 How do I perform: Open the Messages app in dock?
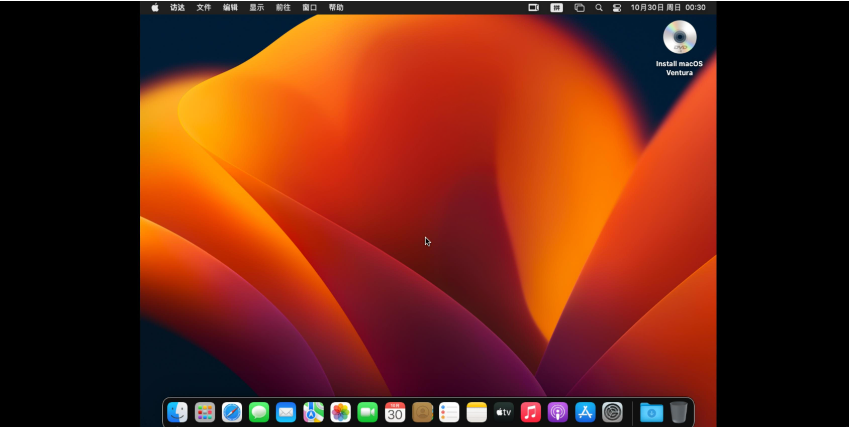pos(259,412)
